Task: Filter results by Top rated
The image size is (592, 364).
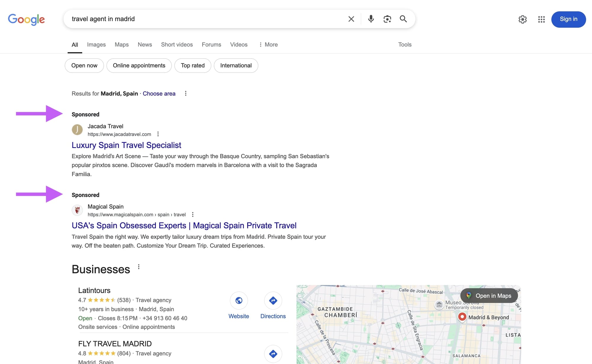Action: pyautogui.click(x=193, y=65)
